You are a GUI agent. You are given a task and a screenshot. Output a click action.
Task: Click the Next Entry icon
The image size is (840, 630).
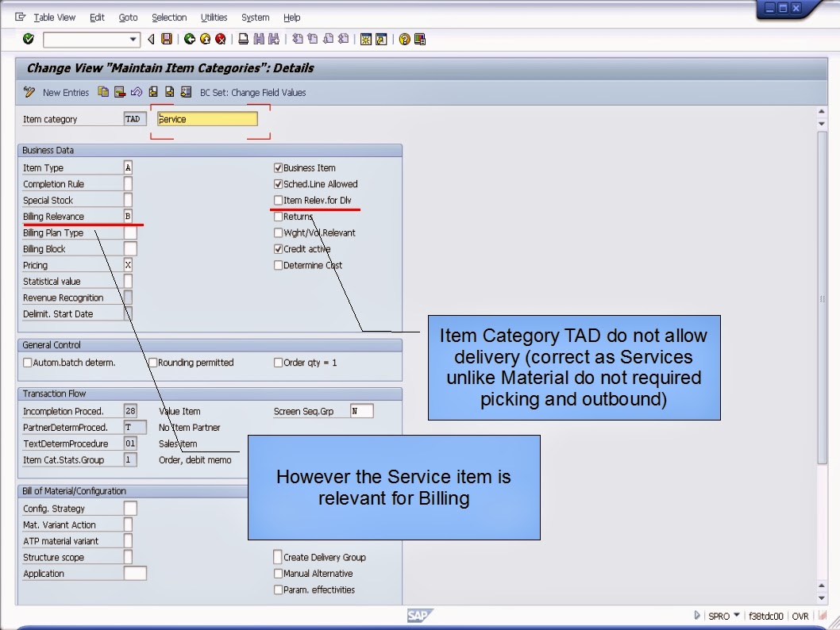pos(169,92)
